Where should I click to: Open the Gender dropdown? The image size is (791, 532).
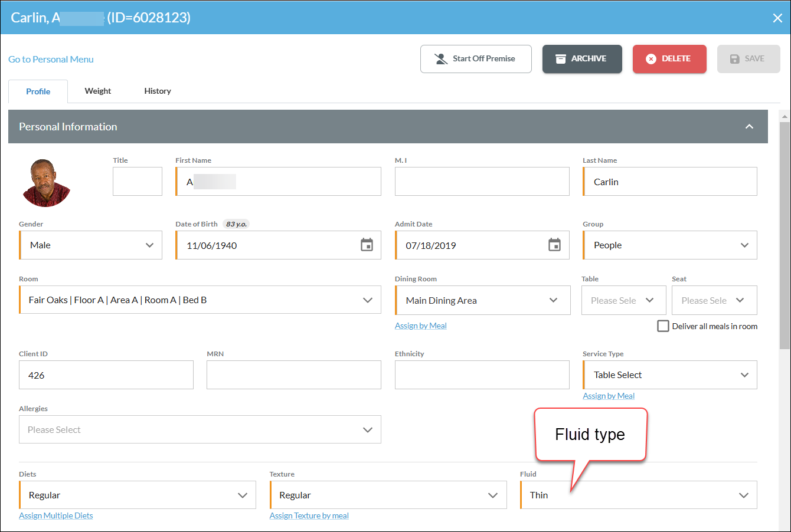point(90,245)
